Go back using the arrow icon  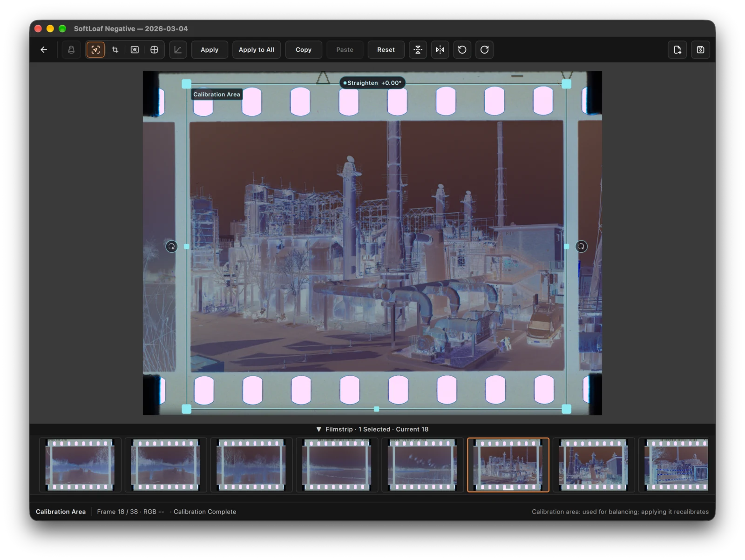44,50
